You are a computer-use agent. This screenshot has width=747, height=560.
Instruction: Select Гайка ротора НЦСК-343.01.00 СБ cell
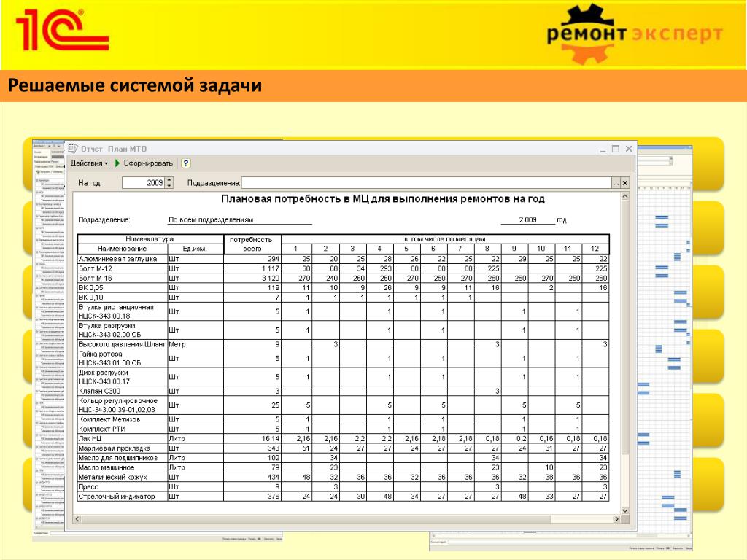coord(123,358)
